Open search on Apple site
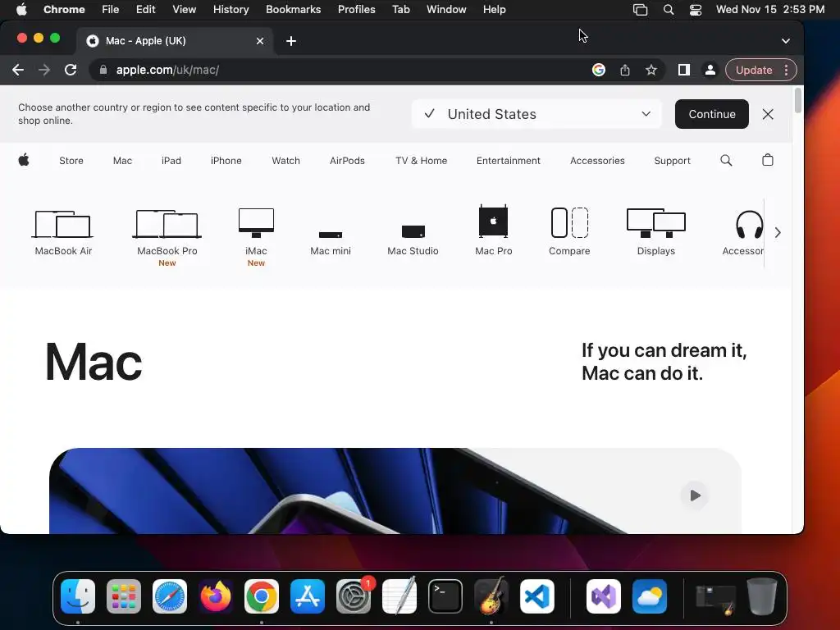 [x=726, y=160]
